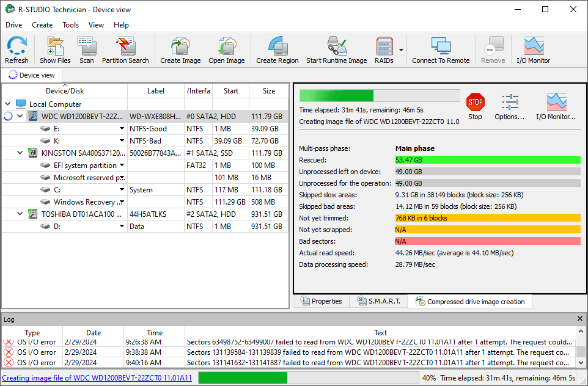Open the Drive menu
The height and width of the screenshot is (386, 588).
(14, 24)
